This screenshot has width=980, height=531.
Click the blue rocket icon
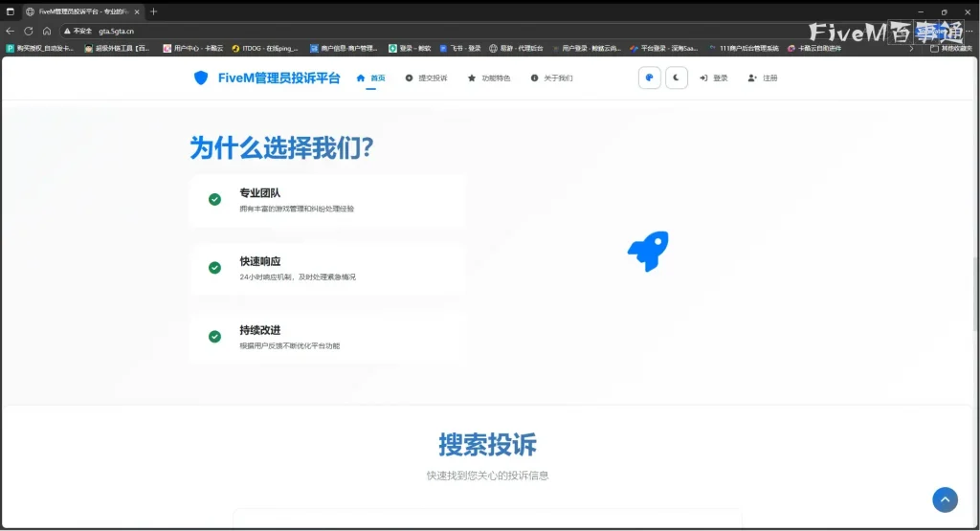(x=648, y=252)
